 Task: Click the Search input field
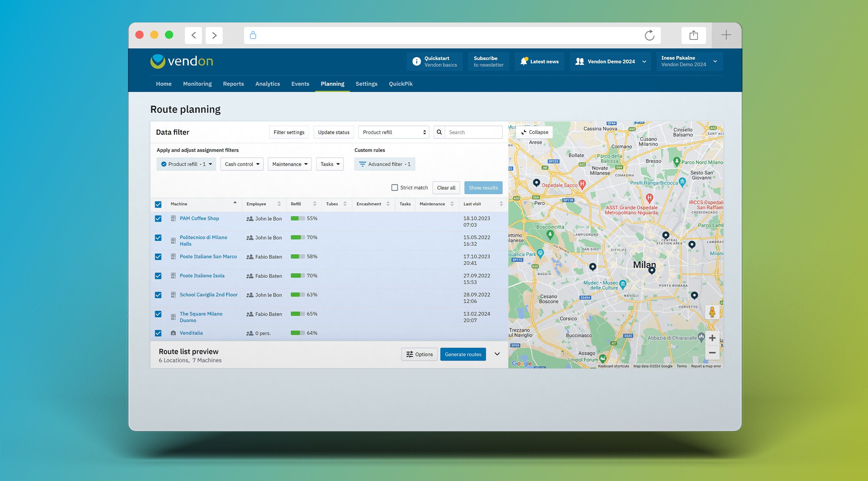click(473, 132)
